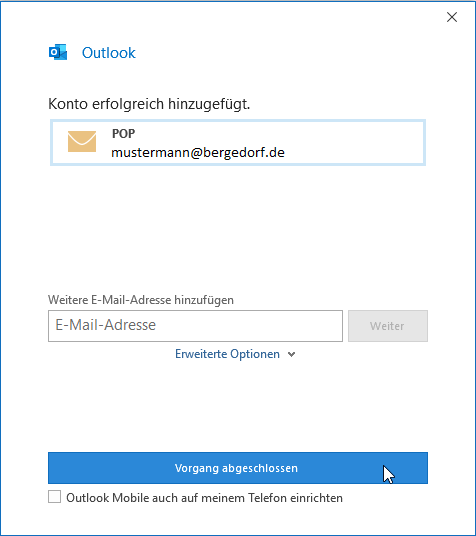Click the E-Mail-Adresse placeholder text
Viewport: 476px width, 536px height.
coord(106,325)
